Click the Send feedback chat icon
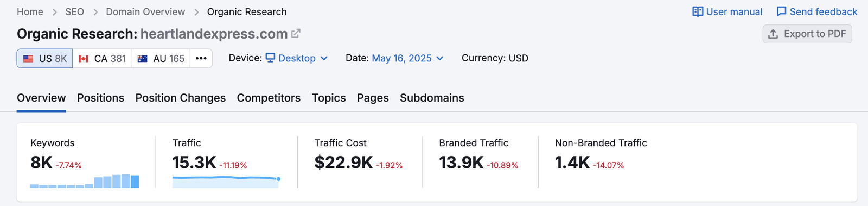This screenshot has width=868, height=206. (x=781, y=11)
